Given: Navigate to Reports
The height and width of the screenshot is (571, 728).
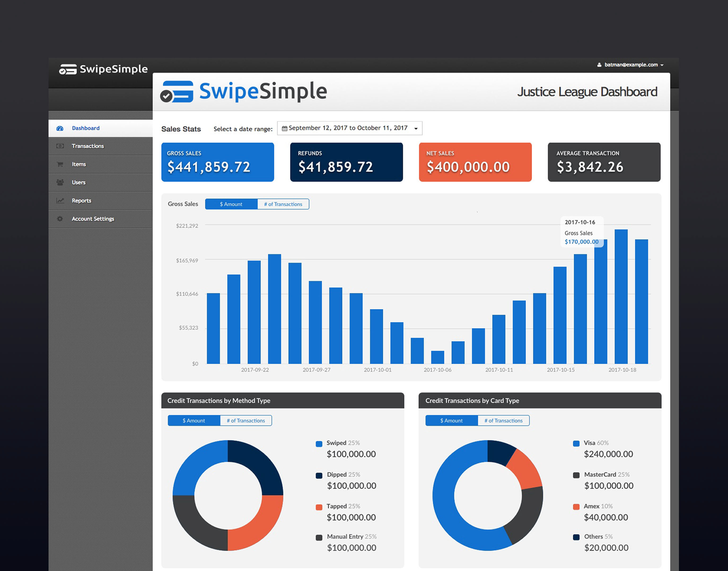Looking at the screenshot, I should 100,200.
